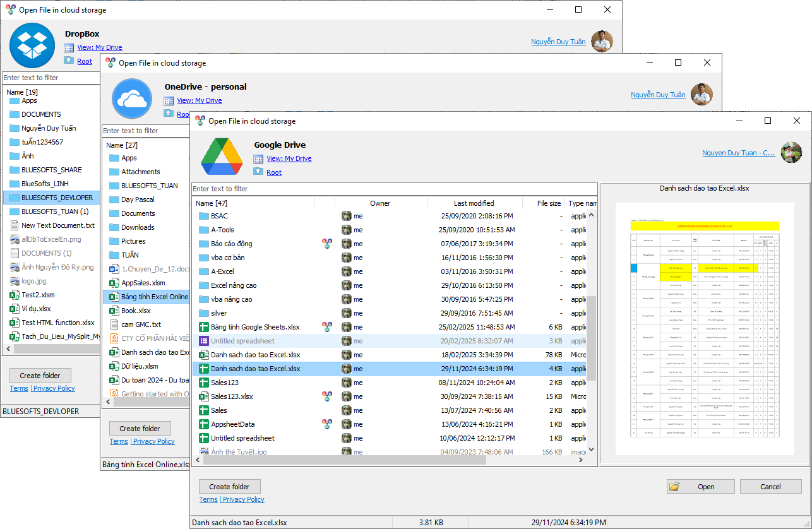Click the shared icon beside Sales123.xlsx
The height and width of the screenshot is (529, 812).
point(326,396)
